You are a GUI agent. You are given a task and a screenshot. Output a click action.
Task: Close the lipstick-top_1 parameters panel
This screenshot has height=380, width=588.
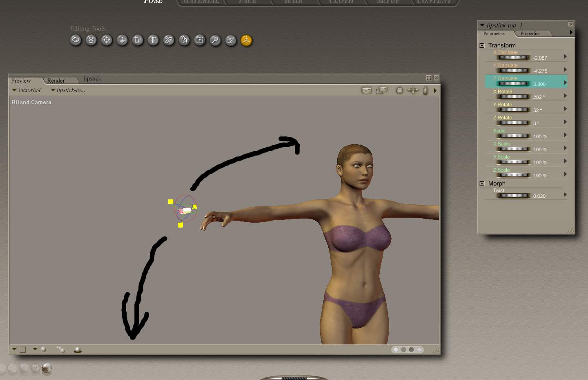click(571, 25)
